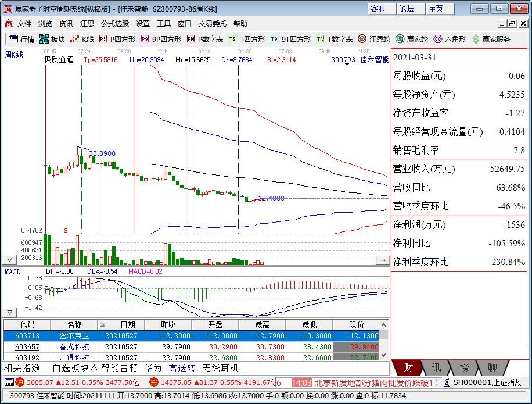Click the 客服 button in title bar
532x404 pixels.
click(x=382, y=9)
